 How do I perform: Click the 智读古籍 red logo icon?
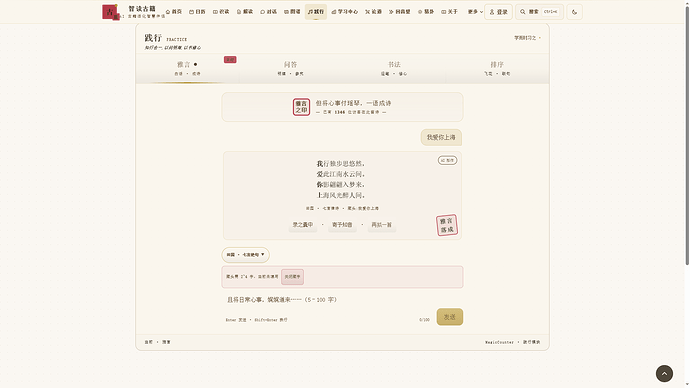point(110,12)
